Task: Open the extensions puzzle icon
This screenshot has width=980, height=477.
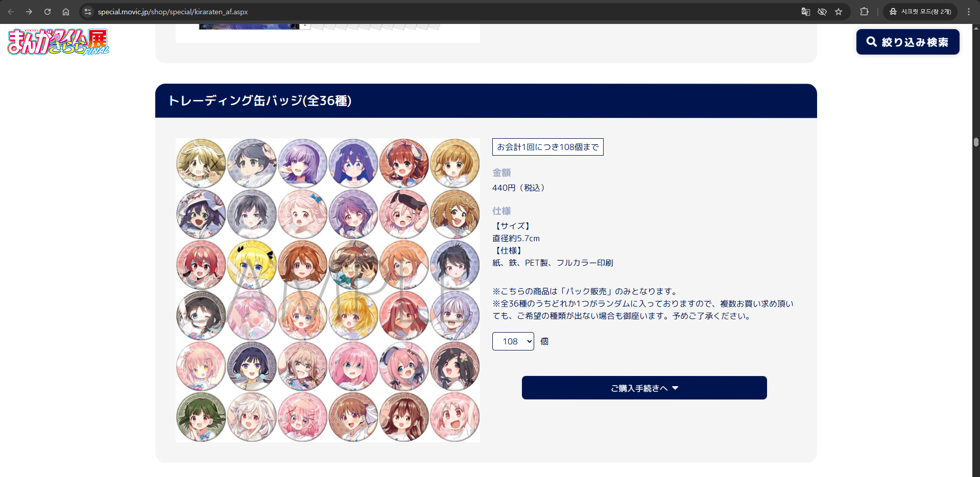Action: (x=864, y=12)
